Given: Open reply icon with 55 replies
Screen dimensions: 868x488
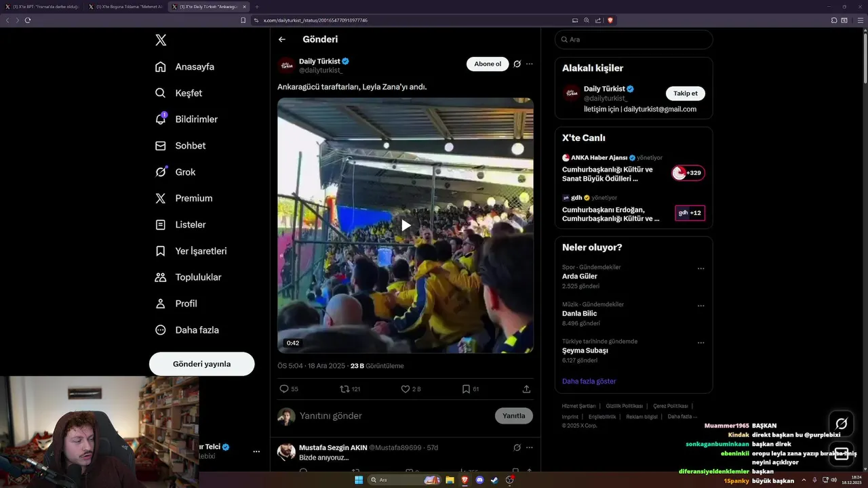Looking at the screenshot, I should [x=289, y=389].
